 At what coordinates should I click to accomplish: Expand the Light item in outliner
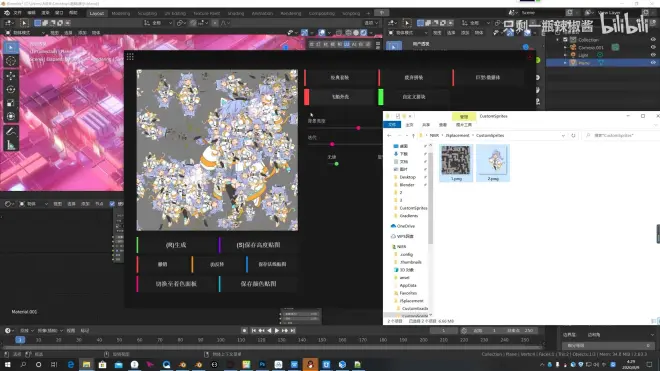[x=565, y=55]
